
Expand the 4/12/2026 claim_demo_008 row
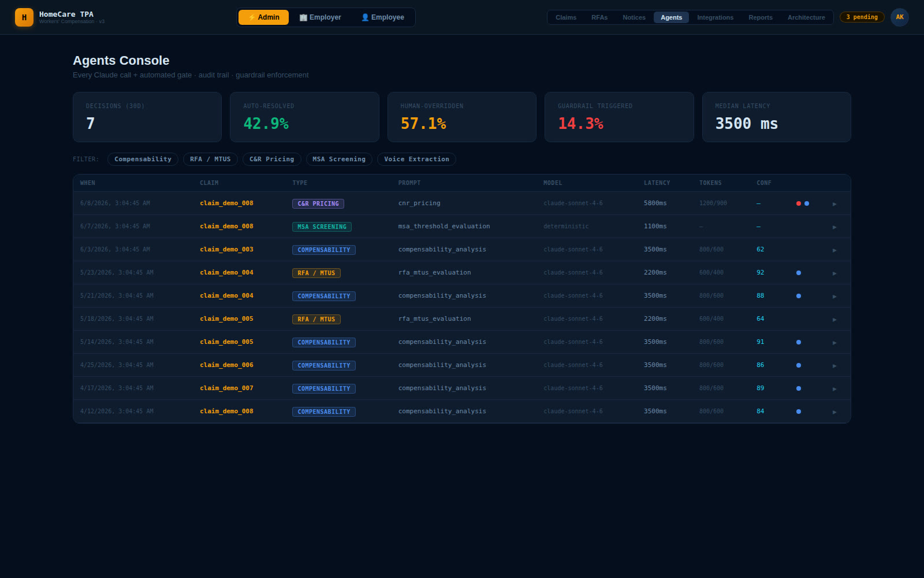834,412
